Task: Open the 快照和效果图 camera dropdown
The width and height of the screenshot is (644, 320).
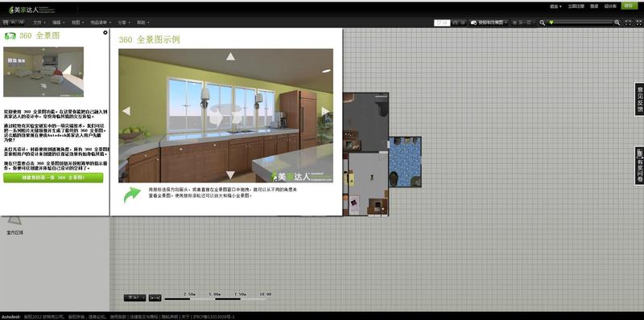Action: point(489,23)
